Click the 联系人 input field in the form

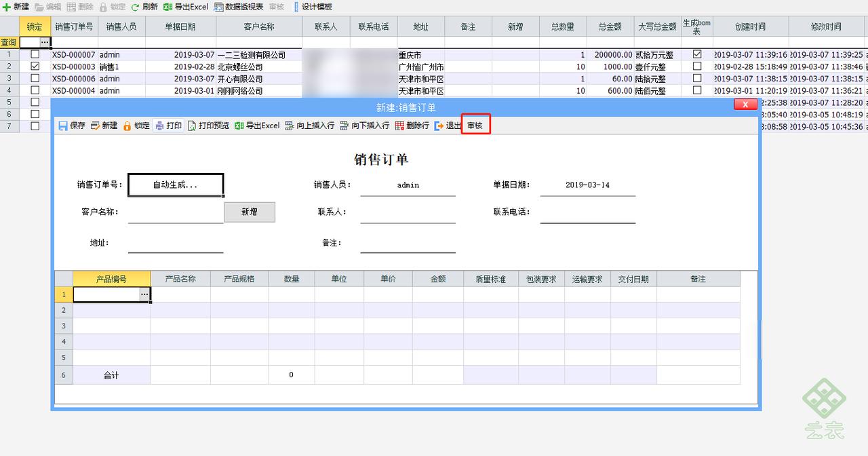tap(408, 212)
